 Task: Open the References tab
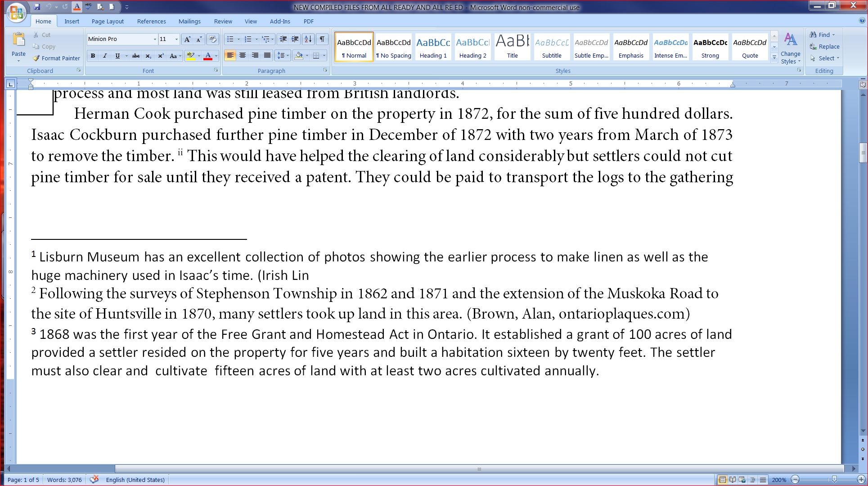point(151,21)
